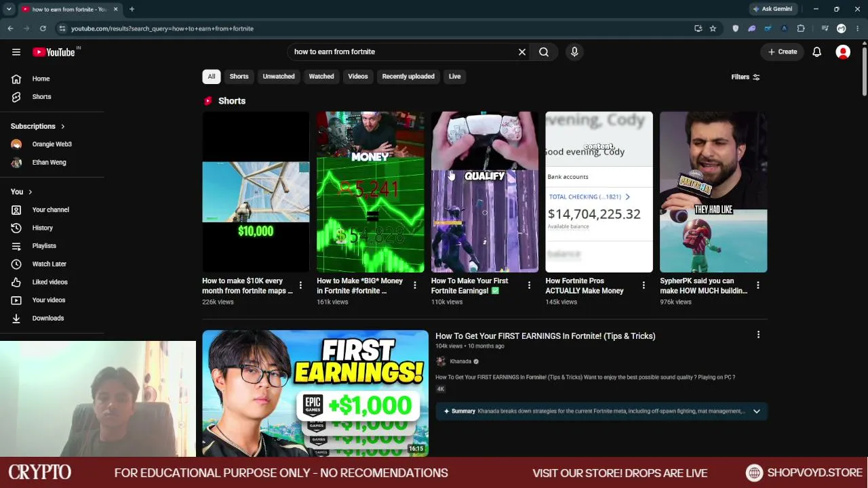The image size is (868, 488).
Task: Select the Unwatched filter chip
Action: pos(279,77)
